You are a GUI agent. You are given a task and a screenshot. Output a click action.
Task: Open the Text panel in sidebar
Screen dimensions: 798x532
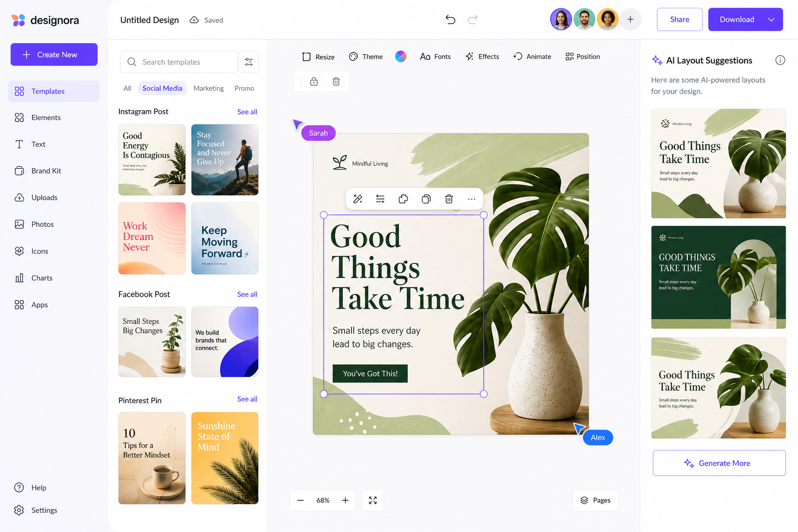tap(54, 144)
